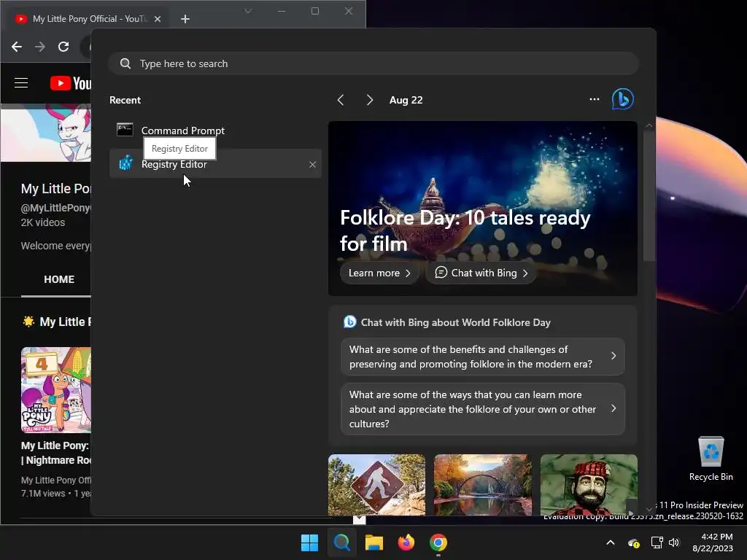Image resolution: width=747 pixels, height=560 pixels.
Task: Open Command Prompt from Recent list
Action: click(x=215, y=131)
